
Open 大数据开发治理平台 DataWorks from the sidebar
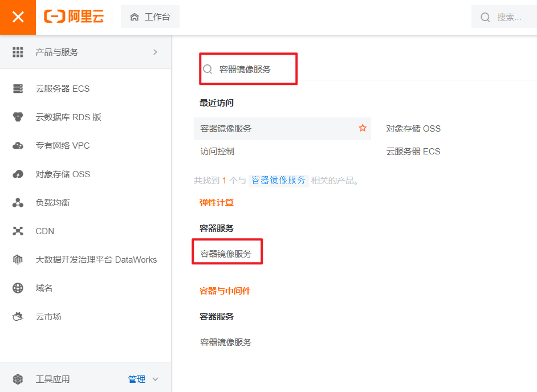[96, 260]
